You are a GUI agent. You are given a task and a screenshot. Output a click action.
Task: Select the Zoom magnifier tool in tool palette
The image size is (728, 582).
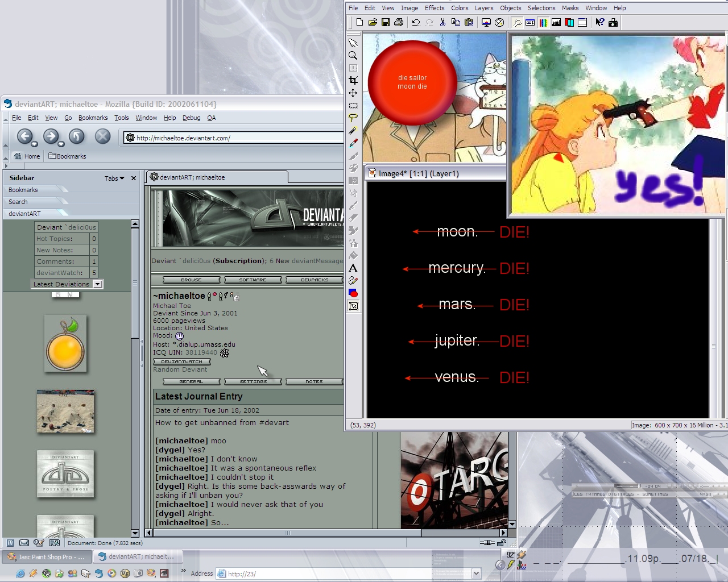(x=353, y=56)
